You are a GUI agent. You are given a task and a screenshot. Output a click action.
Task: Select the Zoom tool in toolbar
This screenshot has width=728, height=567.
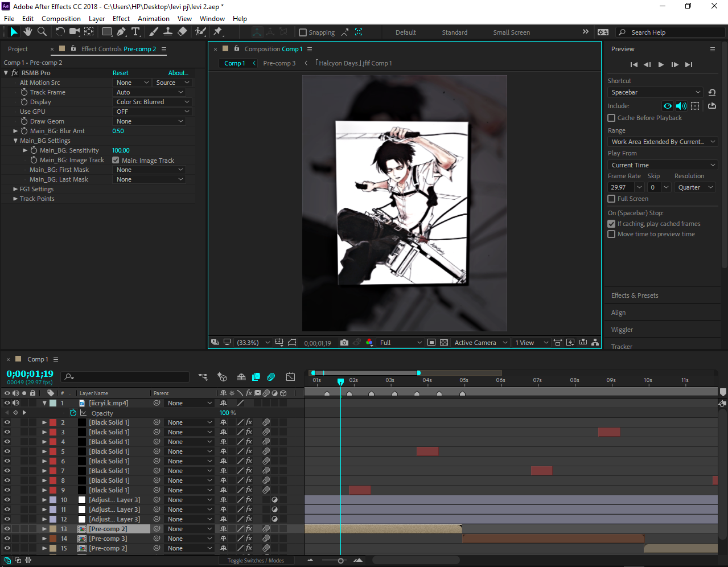42,32
